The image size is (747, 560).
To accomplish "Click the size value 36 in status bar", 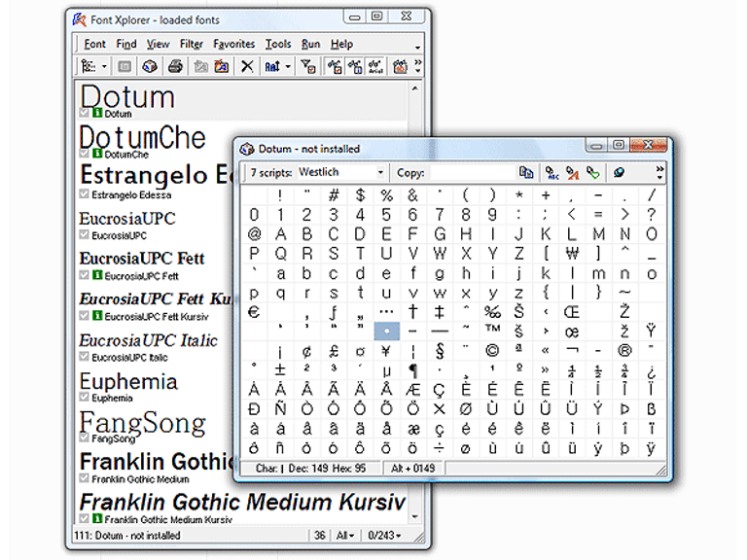I will click(x=320, y=536).
